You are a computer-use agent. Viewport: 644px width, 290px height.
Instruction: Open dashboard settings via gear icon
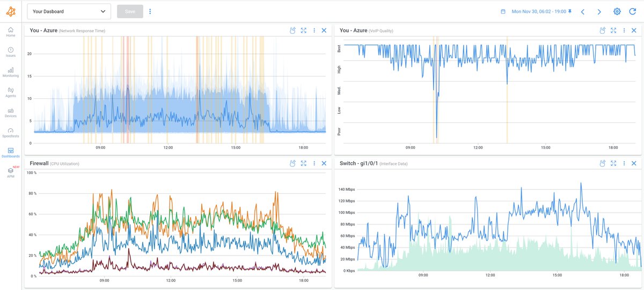[617, 11]
